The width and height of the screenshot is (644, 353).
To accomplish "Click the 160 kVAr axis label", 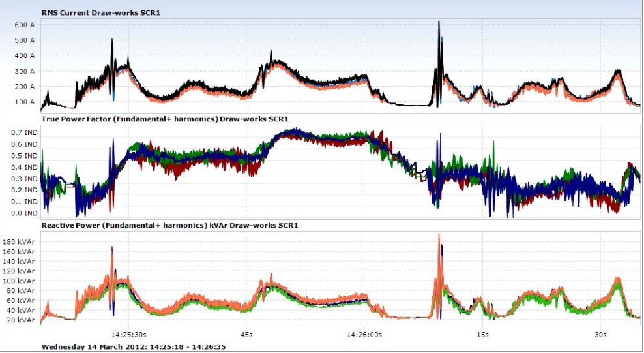I will click(19, 251).
